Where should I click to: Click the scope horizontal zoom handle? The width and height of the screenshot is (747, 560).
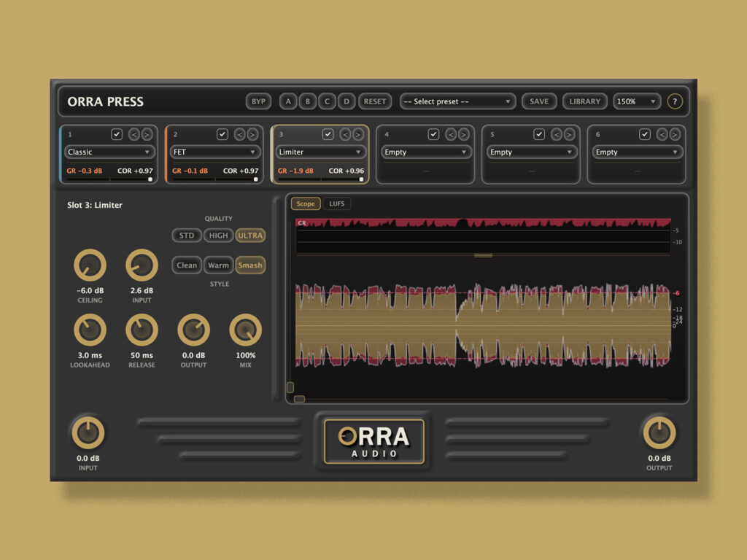pyautogui.click(x=299, y=399)
